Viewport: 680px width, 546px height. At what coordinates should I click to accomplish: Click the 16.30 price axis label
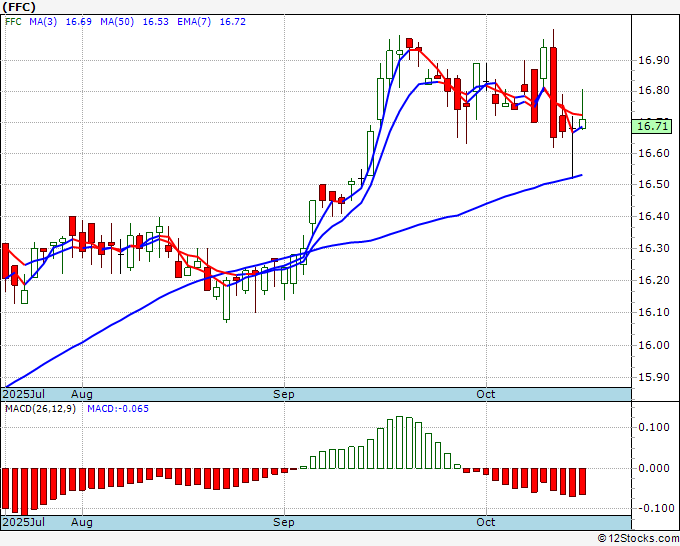[654, 248]
